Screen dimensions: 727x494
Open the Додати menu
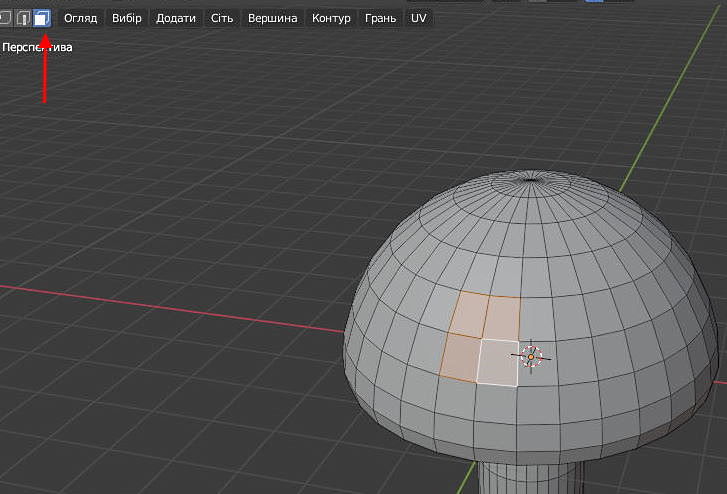pyautogui.click(x=176, y=18)
